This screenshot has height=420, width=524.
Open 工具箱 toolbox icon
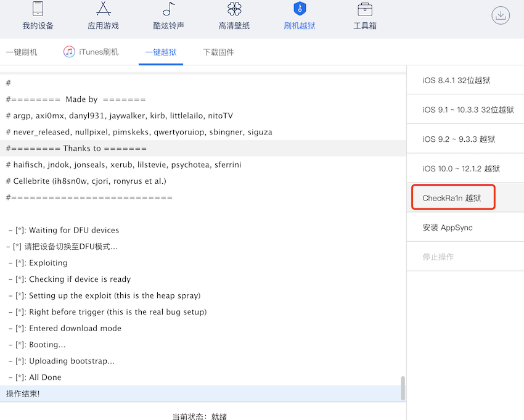[x=365, y=9]
